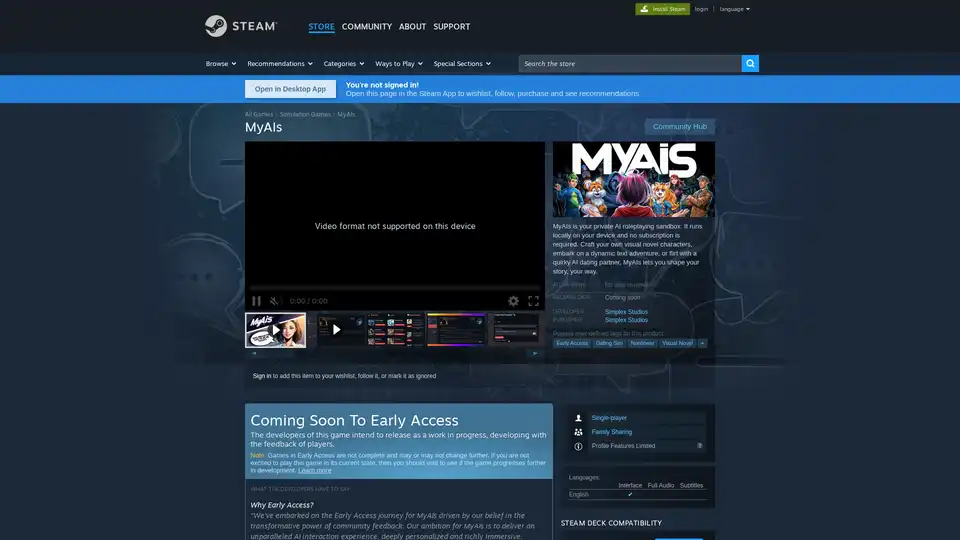Click the Open in Desktop App button
The height and width of the screenshot is (540, 960).
point(290,89)
